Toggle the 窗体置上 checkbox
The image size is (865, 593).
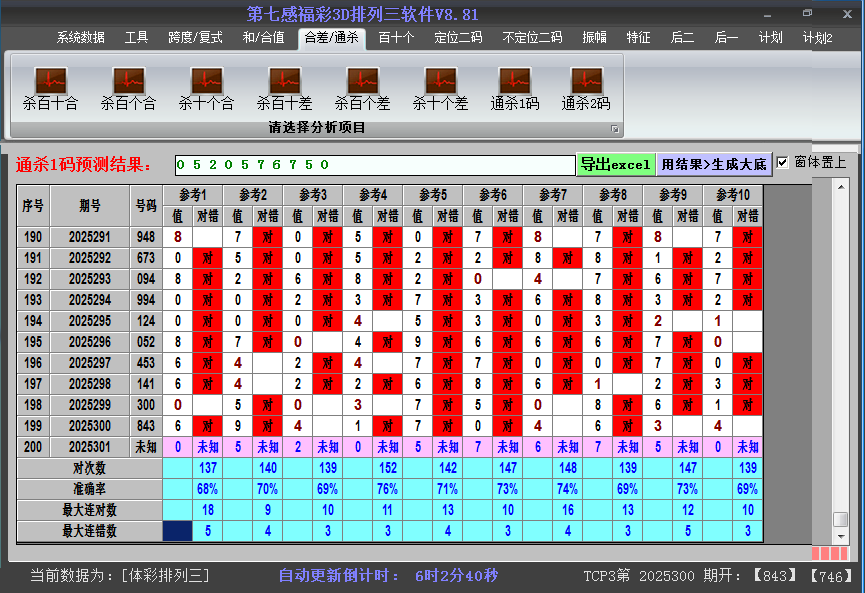tap(783, 163)
